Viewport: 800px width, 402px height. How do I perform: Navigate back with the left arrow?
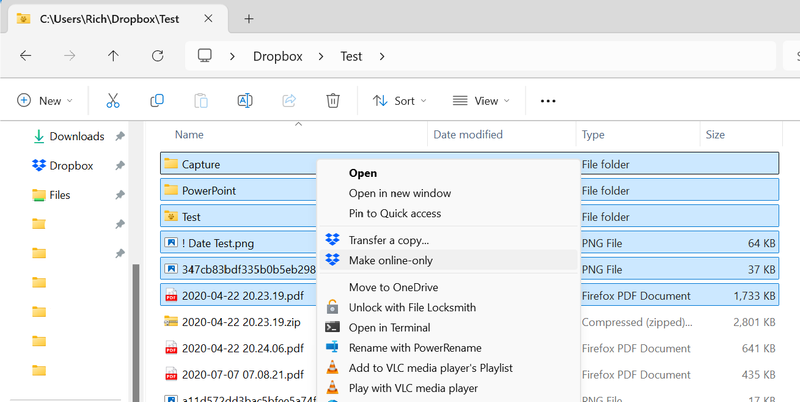click(x=25, y=56)
